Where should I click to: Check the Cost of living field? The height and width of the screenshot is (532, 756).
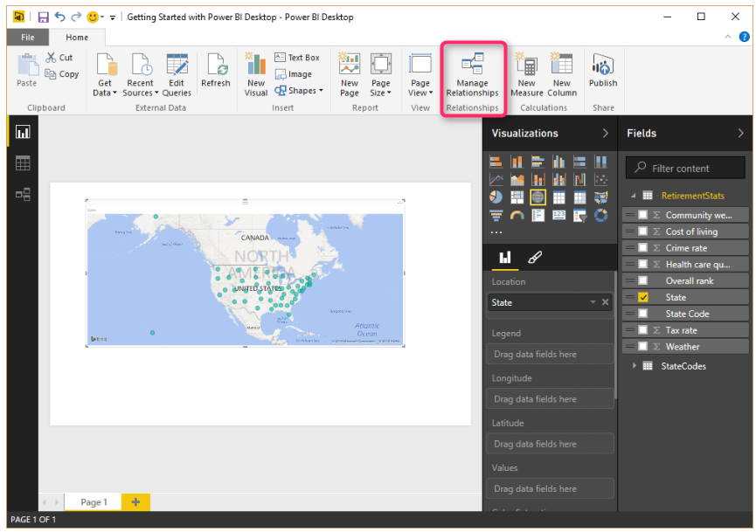tap(643, 231)
